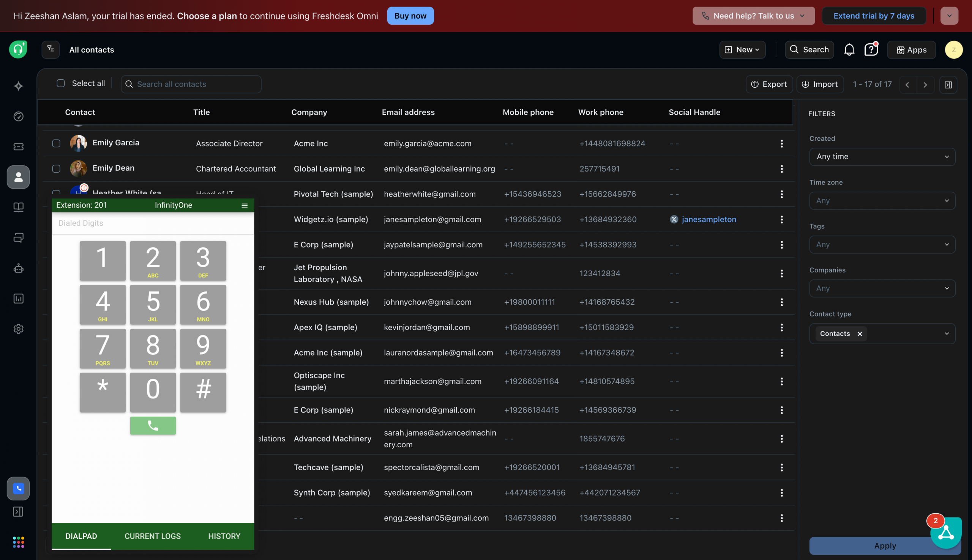Open the Tickets sidebar icon
This screenshot has height=560, width=972.
point(19,146)
